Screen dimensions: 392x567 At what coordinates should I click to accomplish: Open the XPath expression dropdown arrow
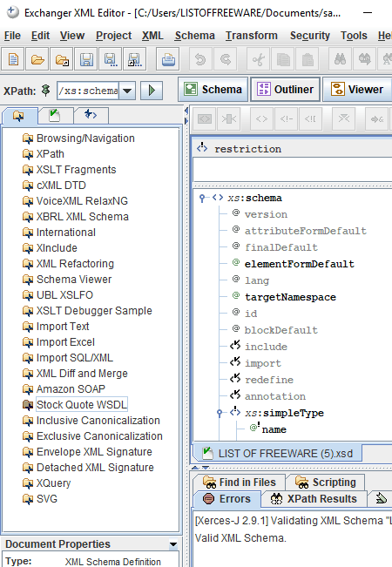tap(127, 91)
